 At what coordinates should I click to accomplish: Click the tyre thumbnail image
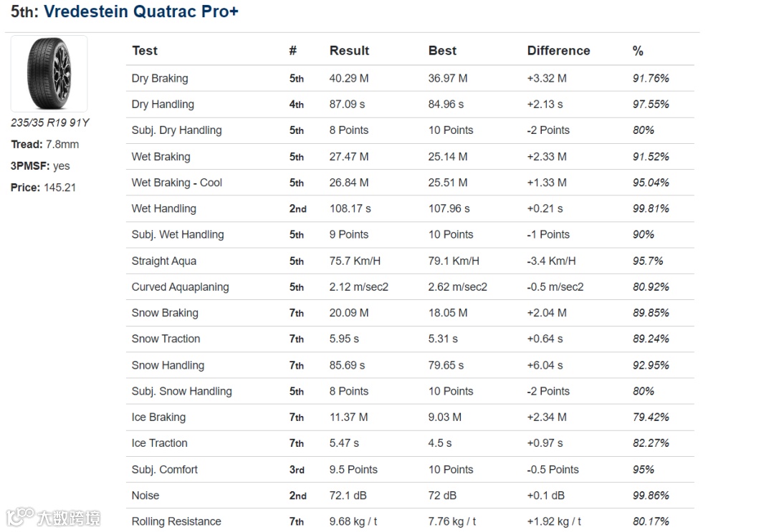[x=49, y=73]
